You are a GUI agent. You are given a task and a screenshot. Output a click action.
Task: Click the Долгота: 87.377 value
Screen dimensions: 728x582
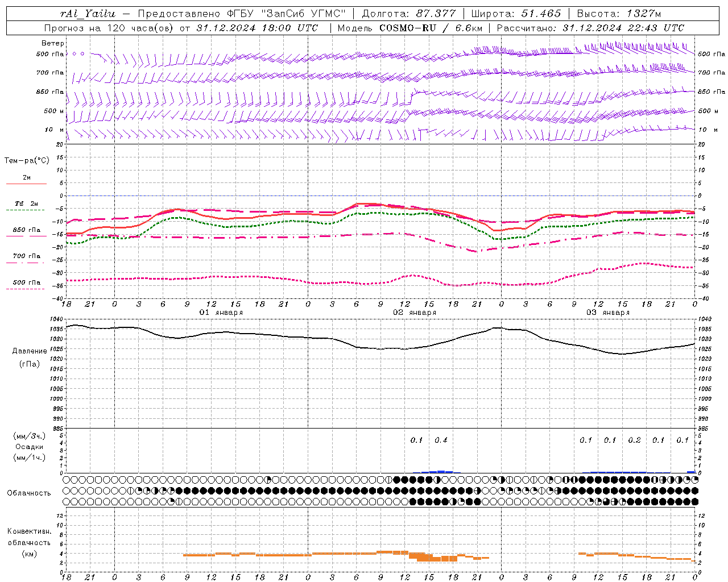point(409,14)
